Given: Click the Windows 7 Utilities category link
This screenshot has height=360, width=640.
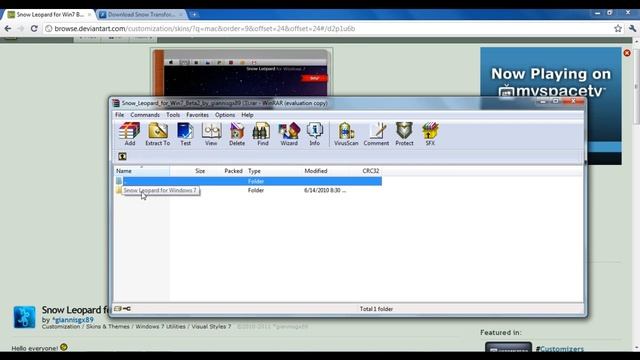Looking at the screenshot, I should (160, 327).
